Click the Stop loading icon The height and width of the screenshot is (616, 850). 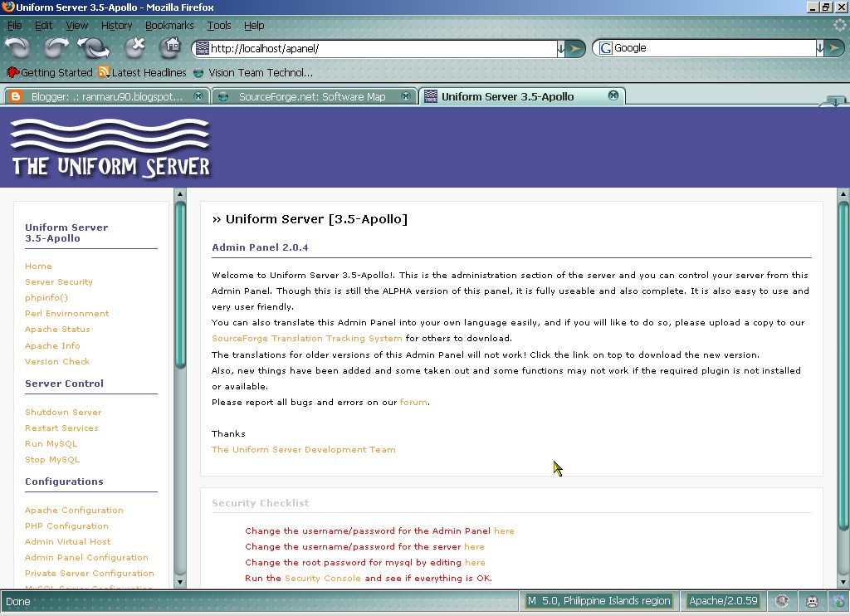pyautogui.click(x=134, y=47)
